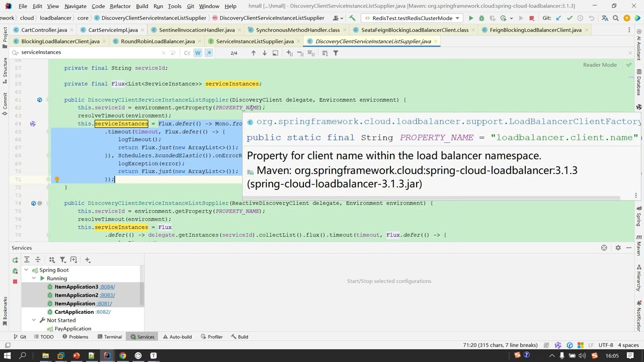
Task: Open the Refactor menu
Action: (120, 6)
